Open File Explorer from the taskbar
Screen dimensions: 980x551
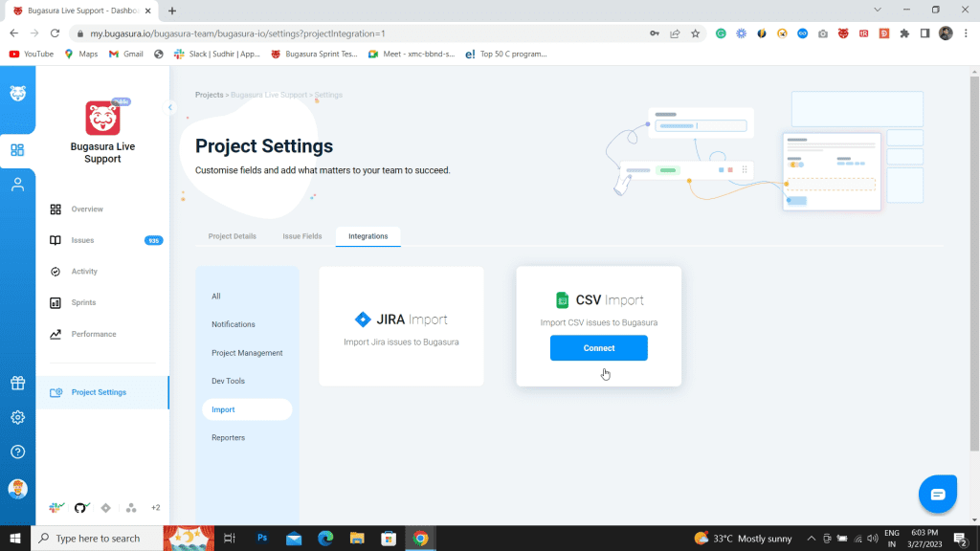coord(357,538)
